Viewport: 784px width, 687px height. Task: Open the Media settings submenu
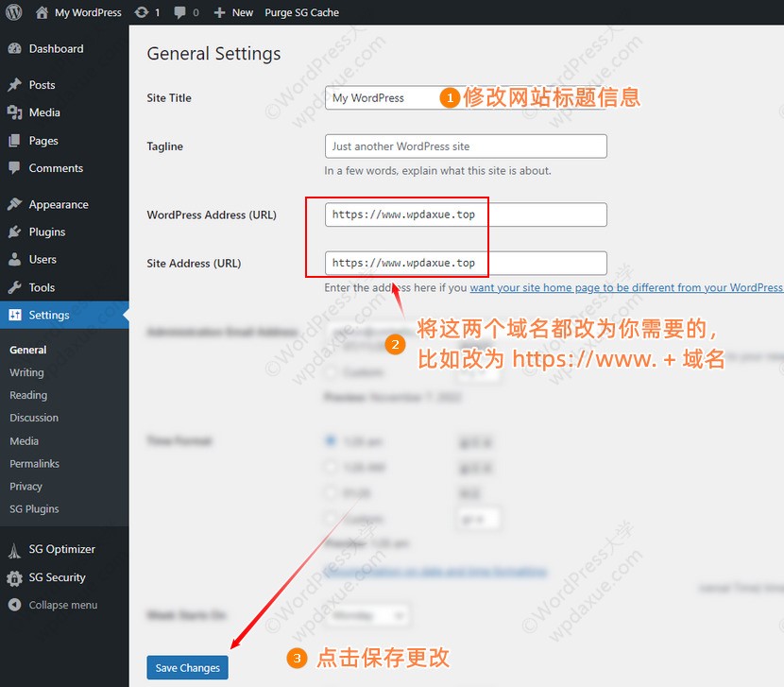tap(24, 440)
